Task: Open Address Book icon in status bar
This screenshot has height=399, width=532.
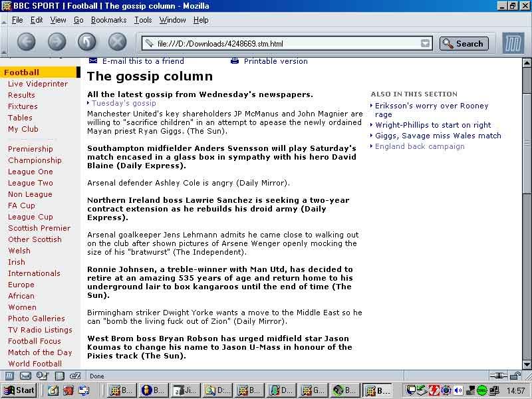Action: click(59, 376)
